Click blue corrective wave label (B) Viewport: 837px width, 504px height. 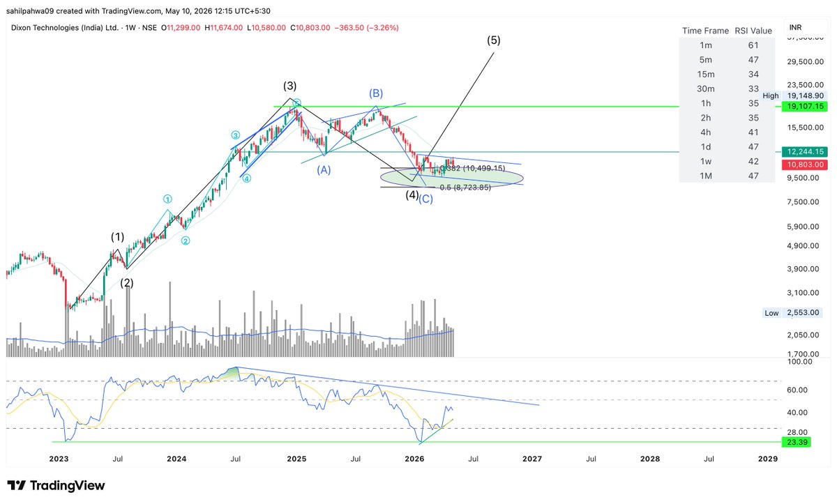[x=376, y=93]
